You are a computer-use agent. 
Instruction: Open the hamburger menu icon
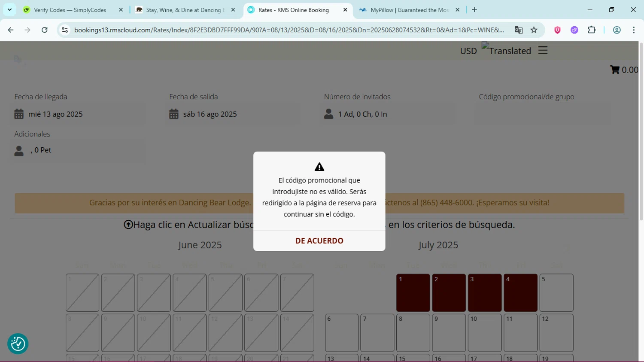click(x=543, y=50)
